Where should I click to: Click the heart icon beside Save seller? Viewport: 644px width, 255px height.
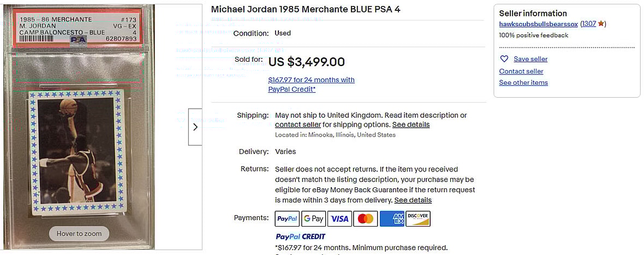pos(504,59)
